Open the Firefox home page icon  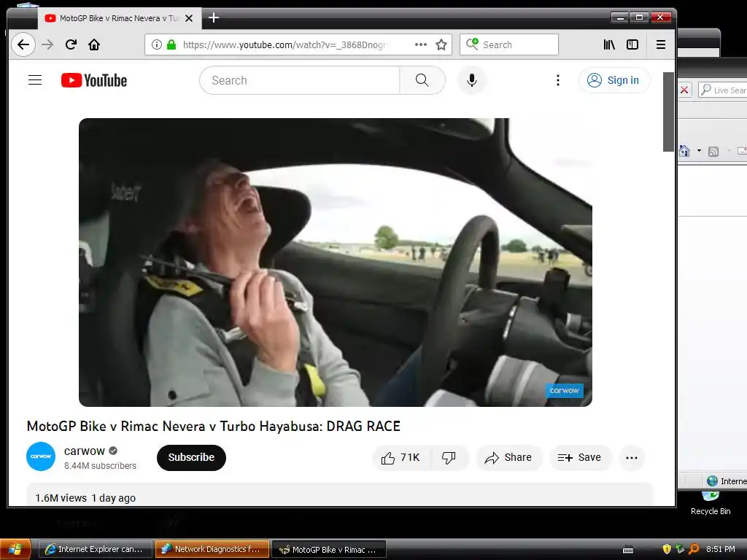pyautogui.click(x=94, y=44)
